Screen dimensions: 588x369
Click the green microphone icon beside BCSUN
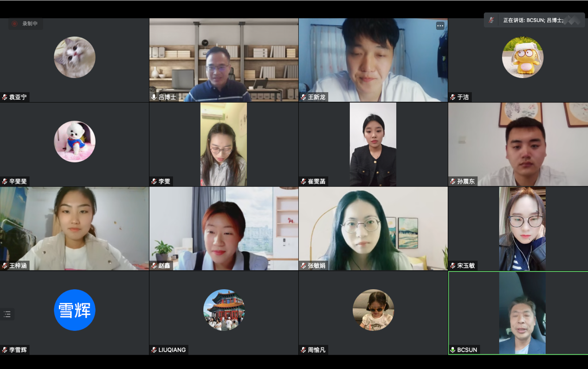click(453, 350)
